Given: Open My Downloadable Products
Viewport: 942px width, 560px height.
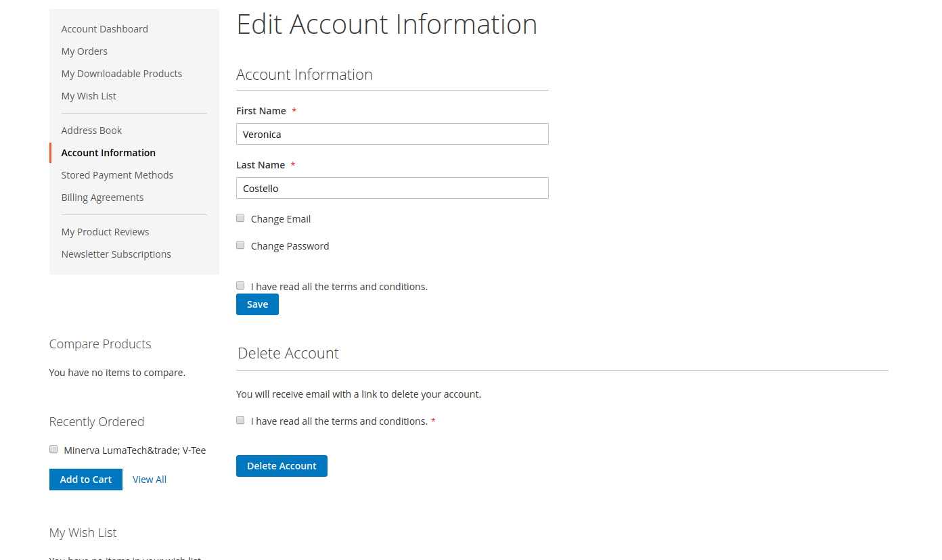Looking at the screenshot, I should [x=121, y=74].
